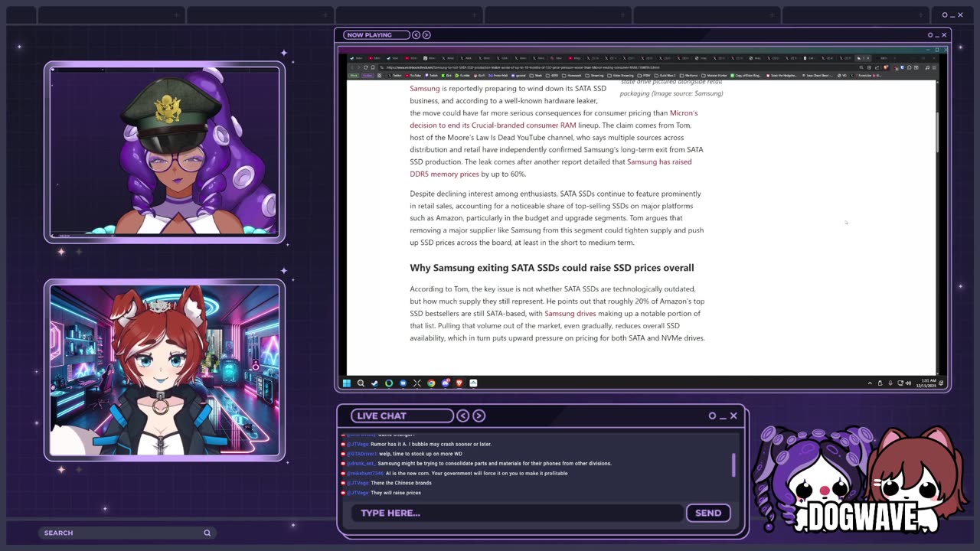Screen dimensions: 980x551
Task: Click the Live Chat next arrow
Action: tap(479, 416)
